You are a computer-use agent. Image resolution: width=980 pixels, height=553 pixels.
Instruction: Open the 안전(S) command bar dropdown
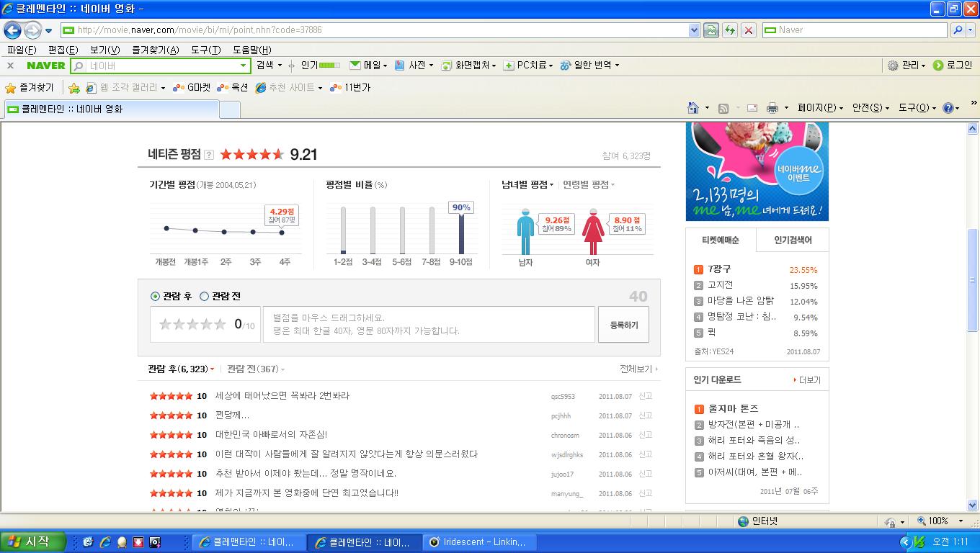point(870,108)
